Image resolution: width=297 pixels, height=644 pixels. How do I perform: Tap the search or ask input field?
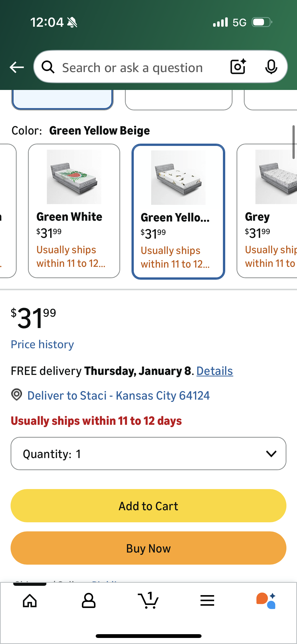[x=141, y=68]
